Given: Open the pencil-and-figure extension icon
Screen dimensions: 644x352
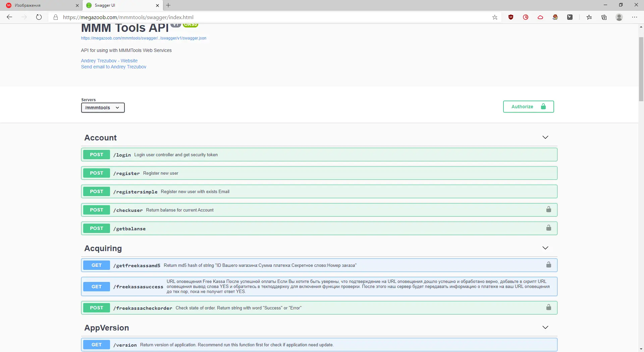Looking at the screenshot, I should 555,17.
